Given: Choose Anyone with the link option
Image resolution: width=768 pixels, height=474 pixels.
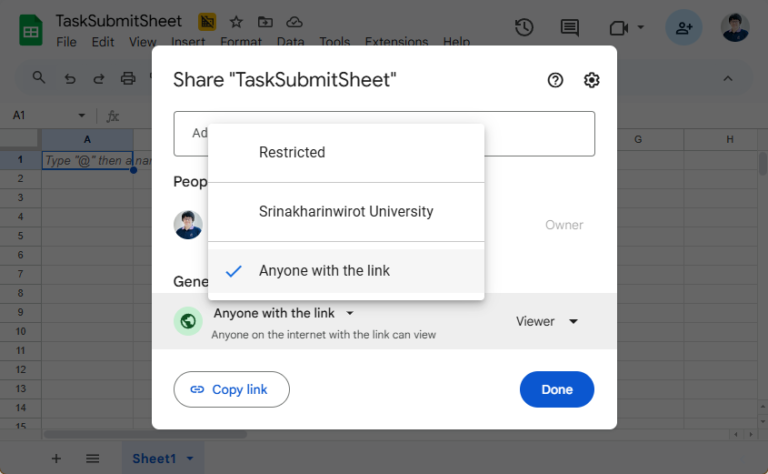Looking at the screenshot, I should pos(346,271).
